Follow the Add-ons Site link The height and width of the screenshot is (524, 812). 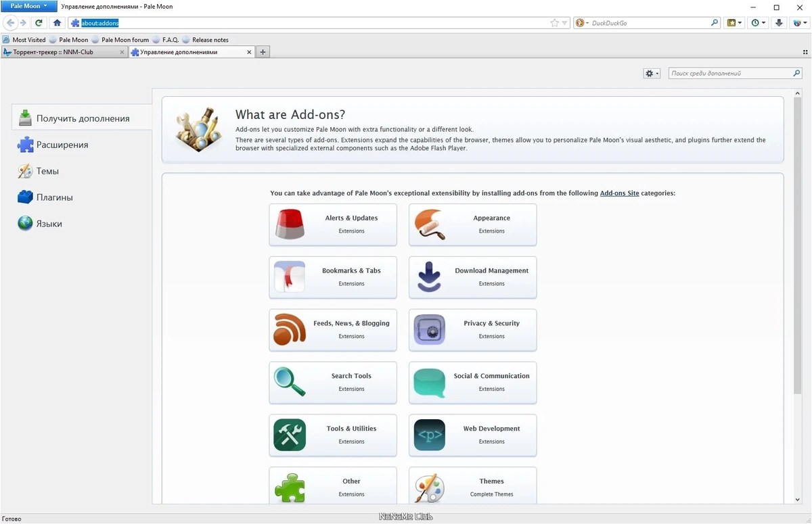click(x=619, y=193)
